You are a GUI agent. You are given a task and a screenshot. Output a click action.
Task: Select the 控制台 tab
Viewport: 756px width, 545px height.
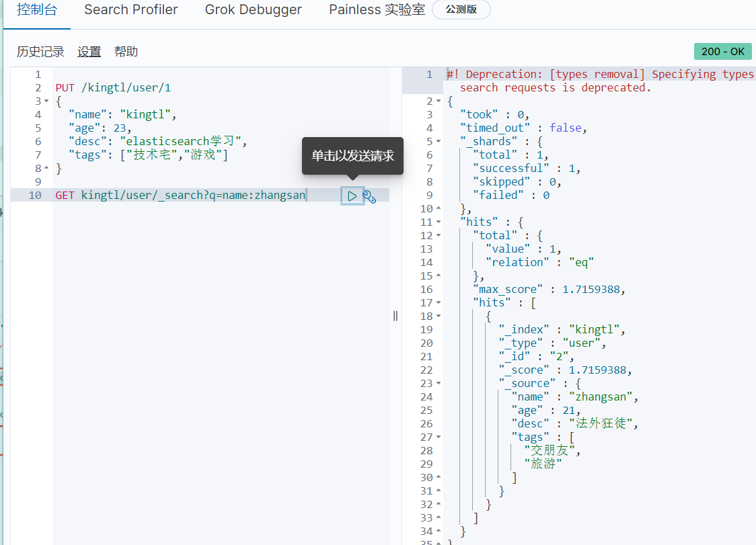tap(37, 10)
